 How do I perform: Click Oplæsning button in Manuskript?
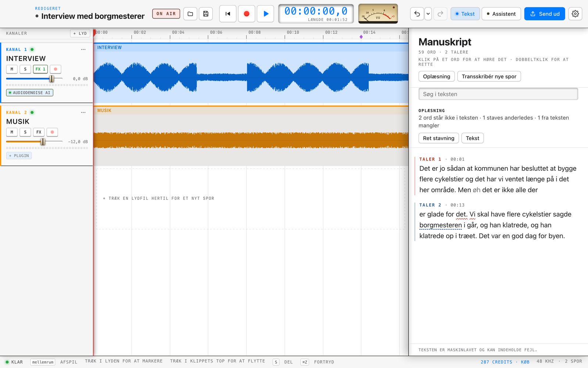tap(437, 77)
